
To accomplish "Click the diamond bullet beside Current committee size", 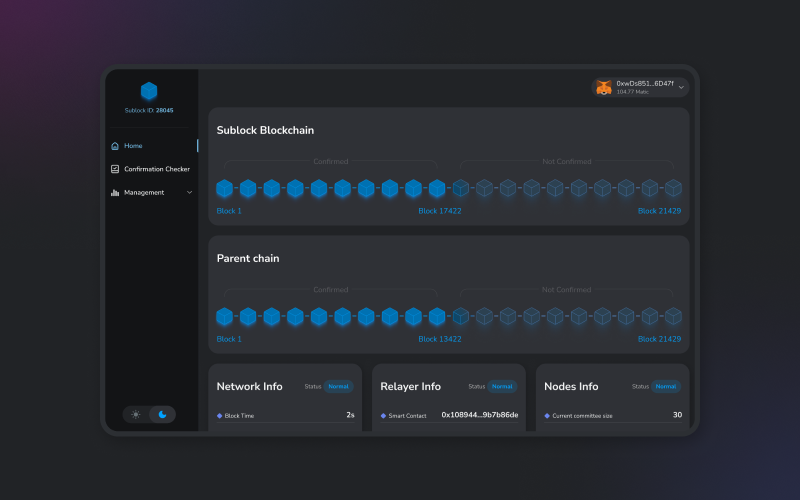I will click(x=547, y=416).
